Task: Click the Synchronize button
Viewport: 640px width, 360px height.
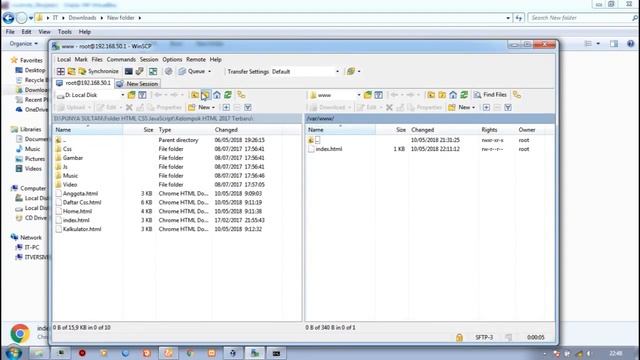Action: click(x=98, y=71)
